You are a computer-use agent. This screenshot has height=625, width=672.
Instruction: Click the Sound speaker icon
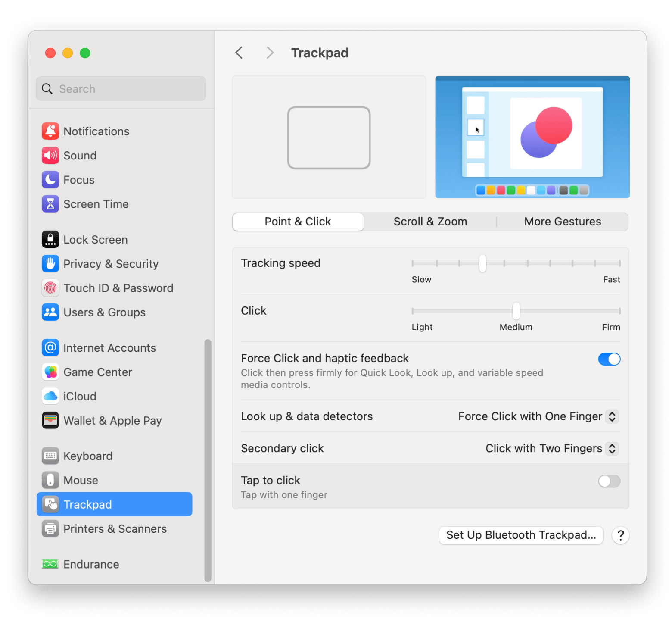50,156
